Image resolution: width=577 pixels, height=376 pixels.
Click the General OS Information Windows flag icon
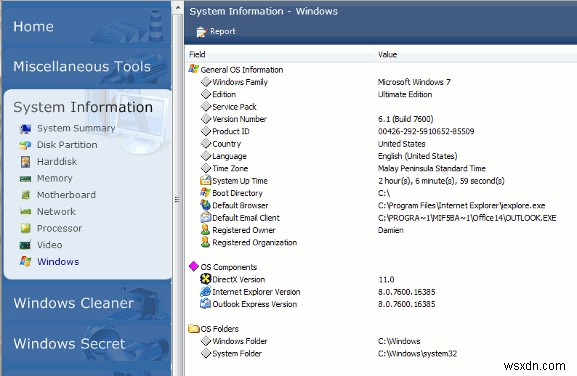pyautogui.click(x=194, y=69)
